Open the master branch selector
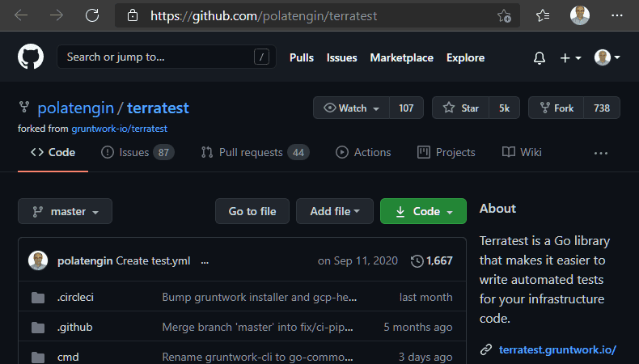Viewport: 639px width, 364px height. tap(65, 211)
